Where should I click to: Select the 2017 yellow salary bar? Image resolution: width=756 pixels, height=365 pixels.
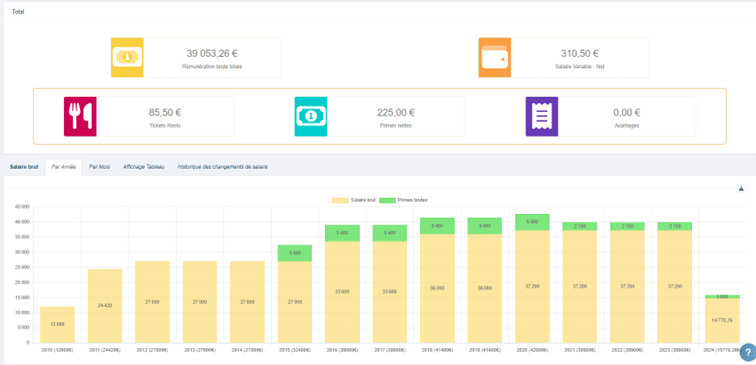(390, 292)
